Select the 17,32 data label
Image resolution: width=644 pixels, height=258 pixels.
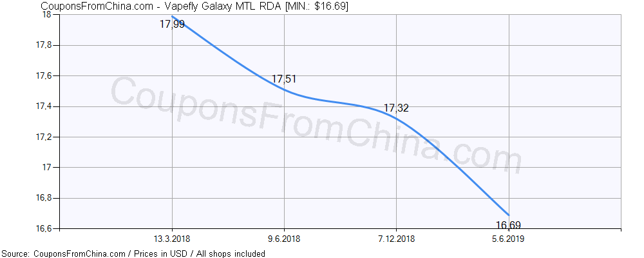(x=396, y=108)
